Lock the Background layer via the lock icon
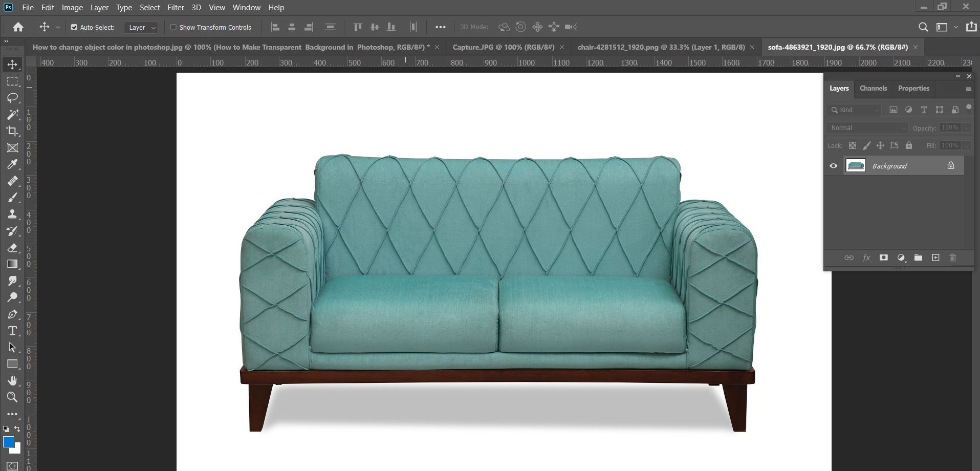The width and height of the screenshot is (980, 471). click(909, 145)
